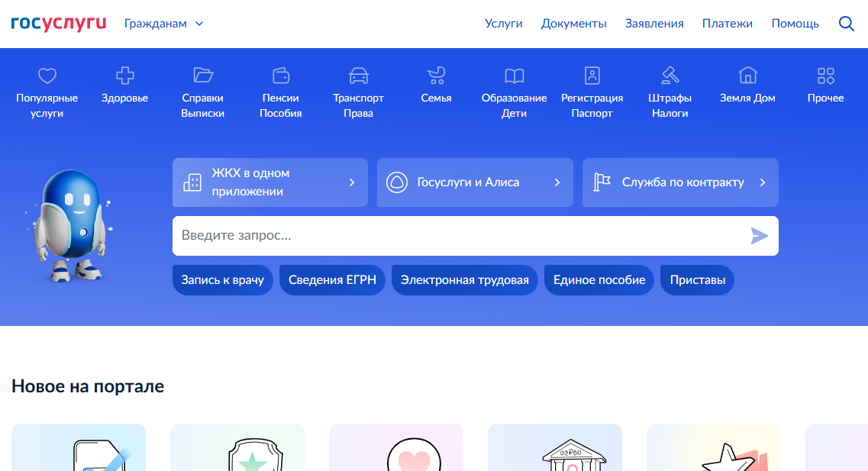The width and height of the screenshot is (868, 471).
Task: Click the search magnifier in header
Action: 847,24
